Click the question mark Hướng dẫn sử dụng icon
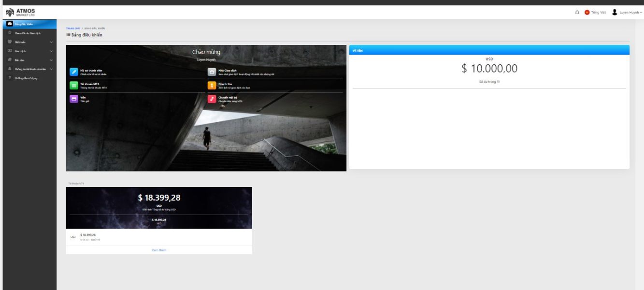The width and height of the screenshot is (644, 290). coord(10,78)
